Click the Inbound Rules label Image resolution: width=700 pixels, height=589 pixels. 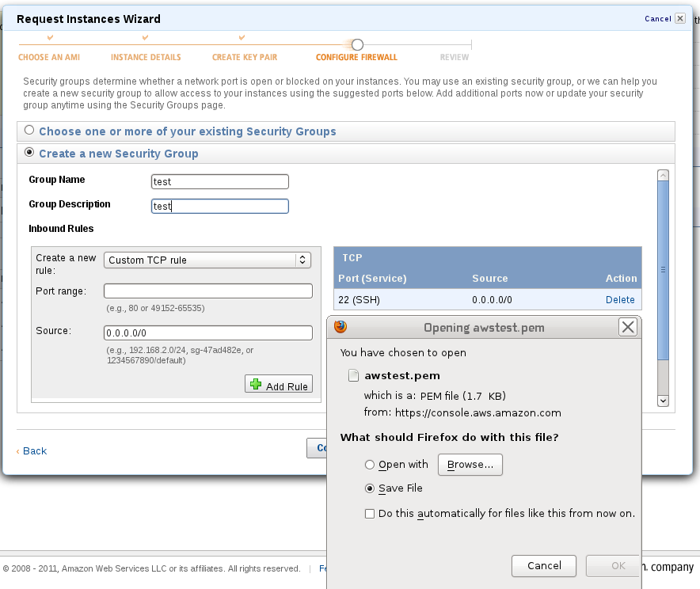(61, 229)
